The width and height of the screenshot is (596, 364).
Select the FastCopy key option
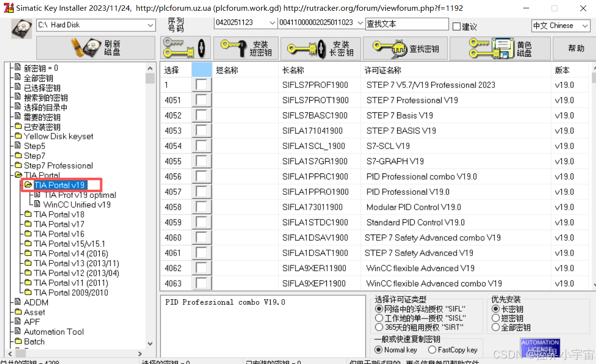432,350
